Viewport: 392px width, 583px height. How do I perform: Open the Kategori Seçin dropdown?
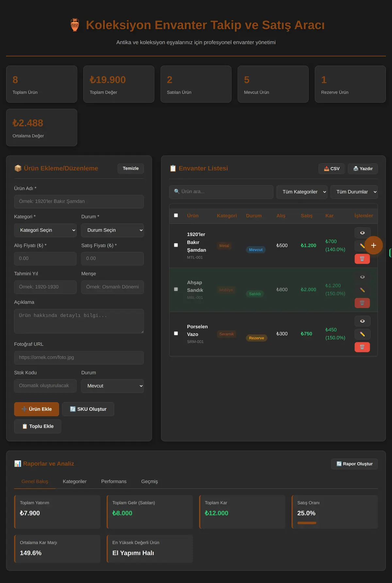pyautogui.click(x=45, y=230)
